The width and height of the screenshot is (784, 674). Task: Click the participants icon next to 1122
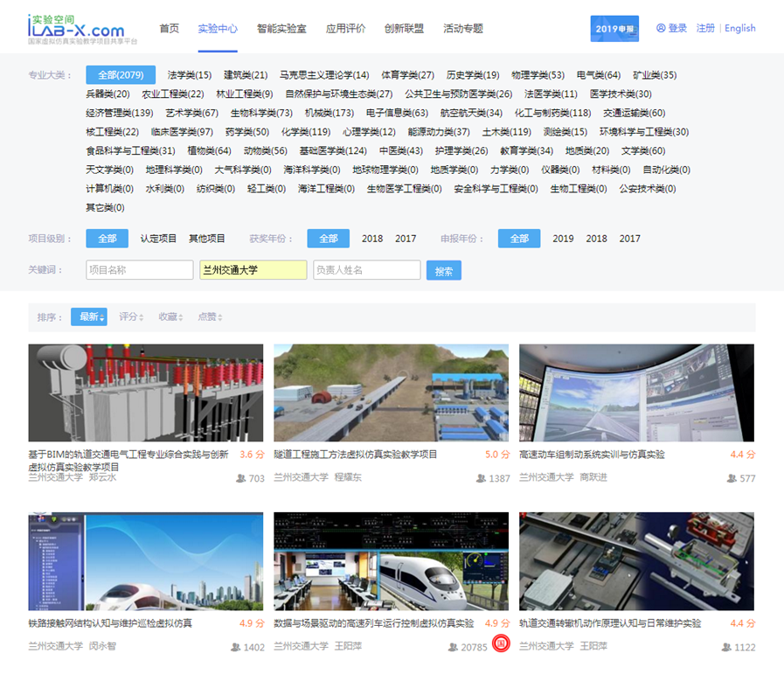726,647
